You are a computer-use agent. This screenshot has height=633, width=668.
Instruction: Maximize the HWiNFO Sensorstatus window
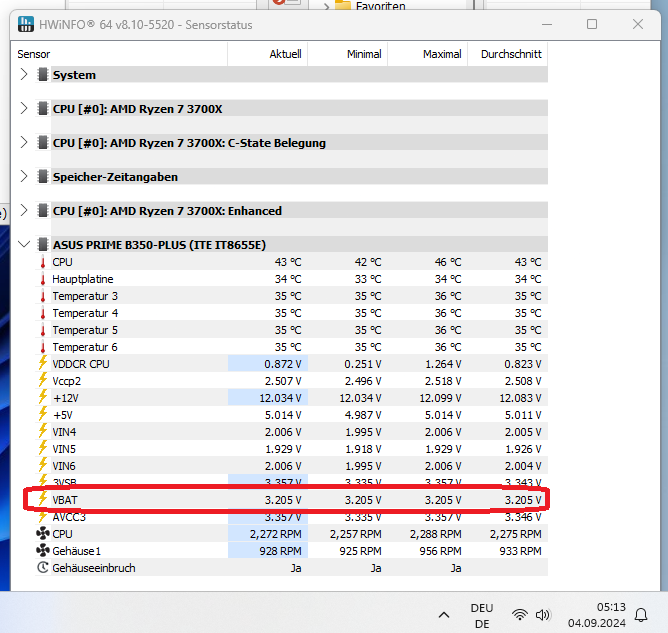coord(592,24)
